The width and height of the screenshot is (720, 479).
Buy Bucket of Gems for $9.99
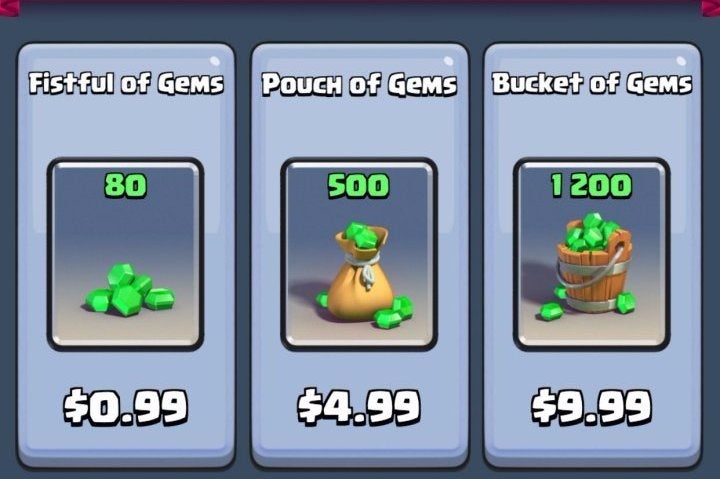(x=591, y=407)
